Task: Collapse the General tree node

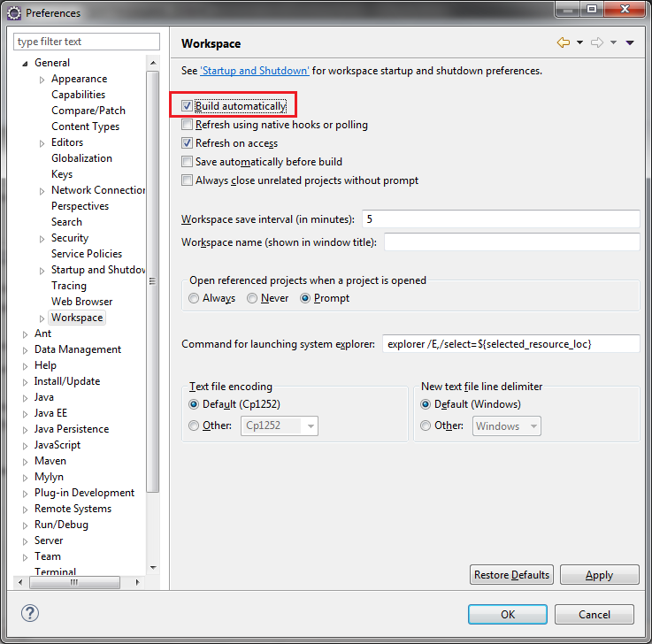Action: click(x=25, y=64)
